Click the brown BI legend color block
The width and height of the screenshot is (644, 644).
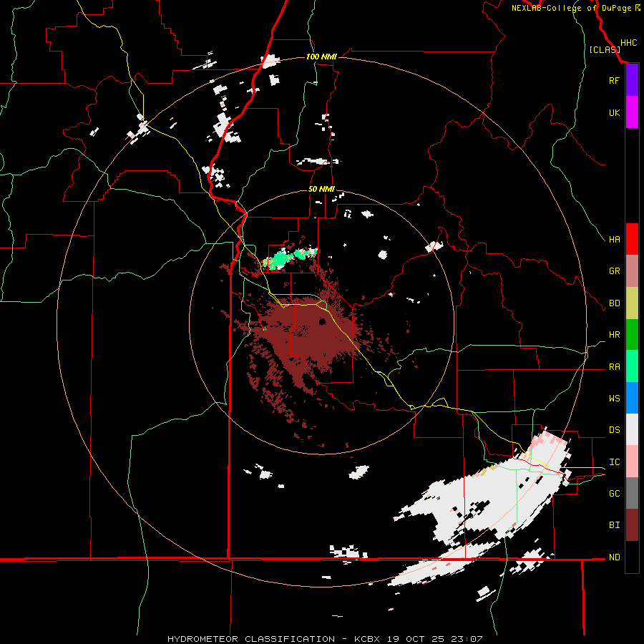click(x=632, y=525)
